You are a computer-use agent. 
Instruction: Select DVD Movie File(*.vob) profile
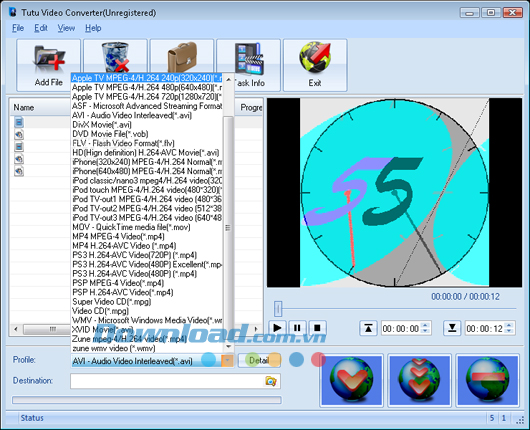point(147,134)
